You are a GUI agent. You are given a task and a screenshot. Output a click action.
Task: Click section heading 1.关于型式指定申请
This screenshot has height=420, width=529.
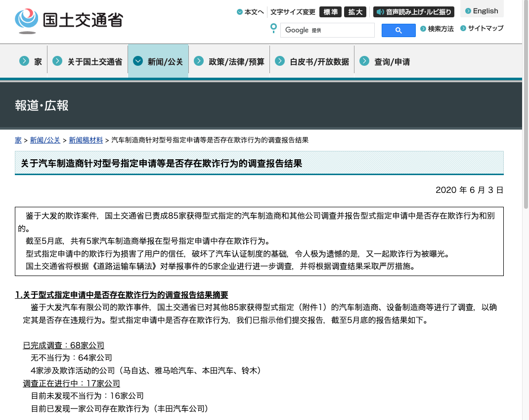click(x=122, y=295)
